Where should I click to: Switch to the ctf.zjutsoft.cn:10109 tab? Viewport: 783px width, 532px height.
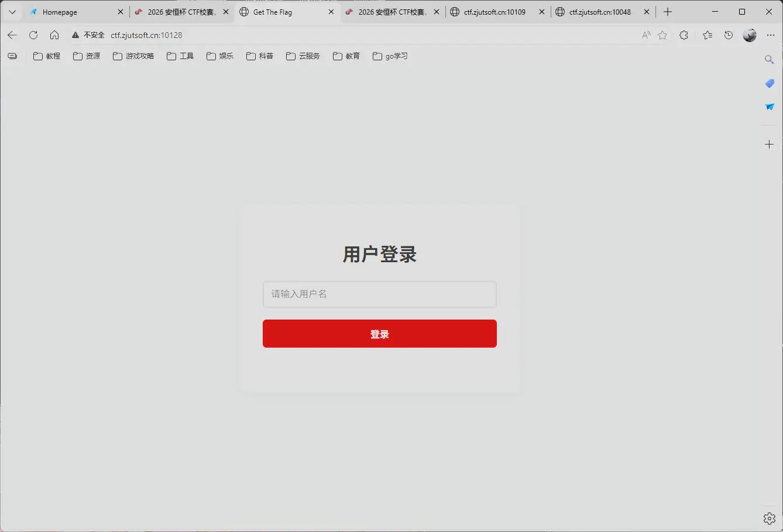[496, 12]
